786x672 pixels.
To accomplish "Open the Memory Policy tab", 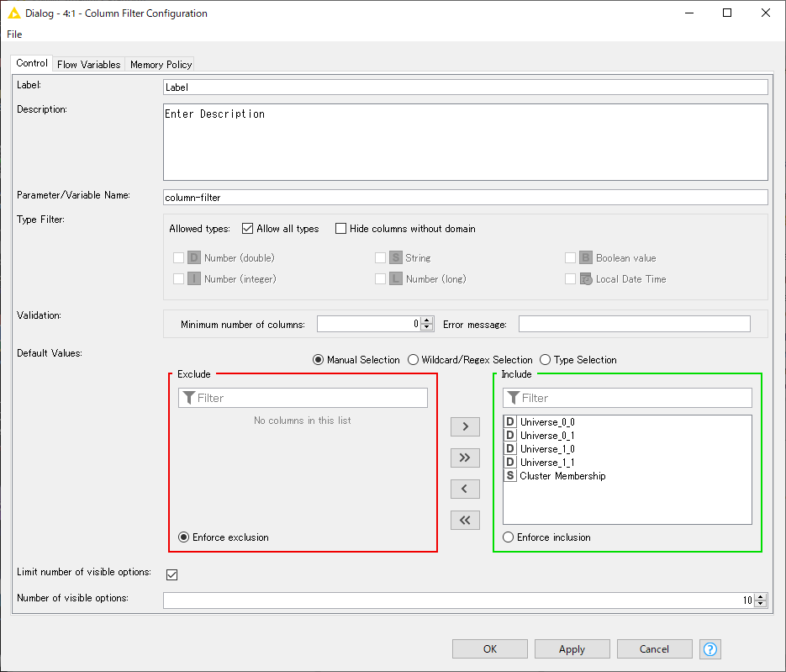I will (x=161, y=64).
